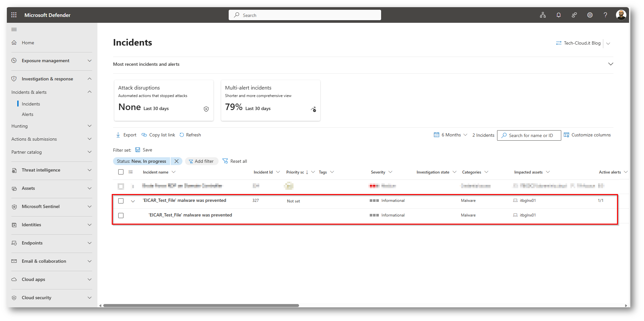Viewport: 644px width, 321px height.
Task: Open the settings gear icon
Action: click(590, 15)
